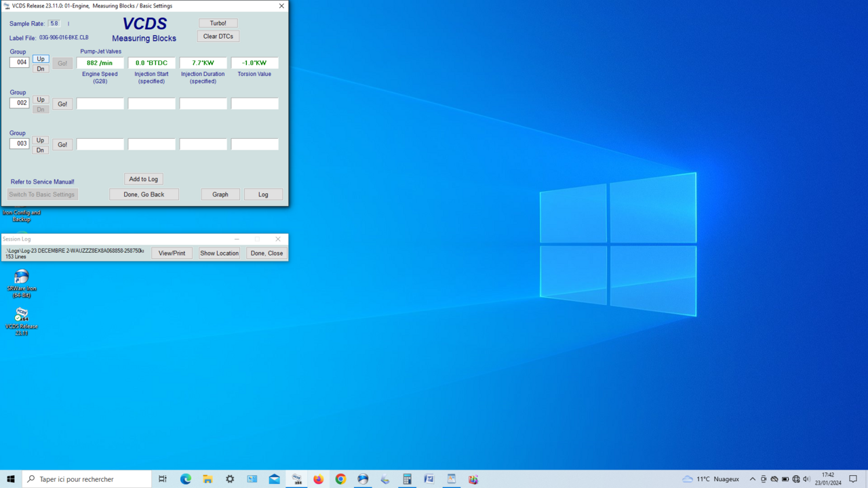Click the Windows search box

(88, 479)
